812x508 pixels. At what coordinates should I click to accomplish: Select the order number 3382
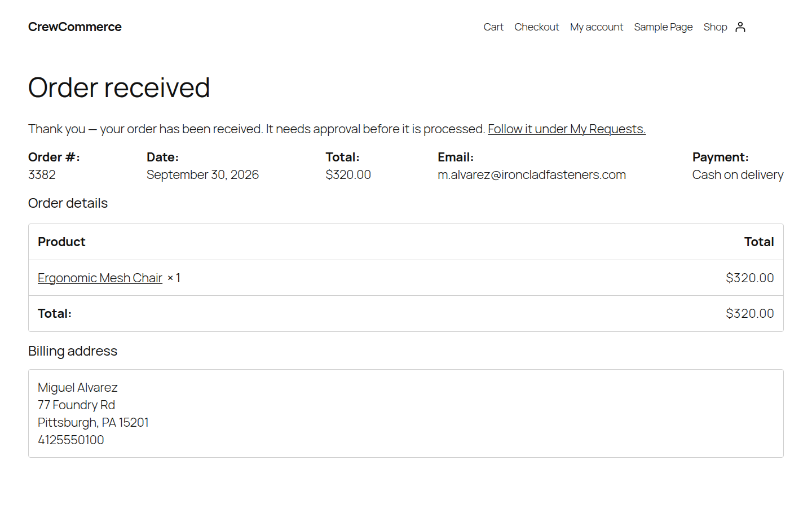42,175
